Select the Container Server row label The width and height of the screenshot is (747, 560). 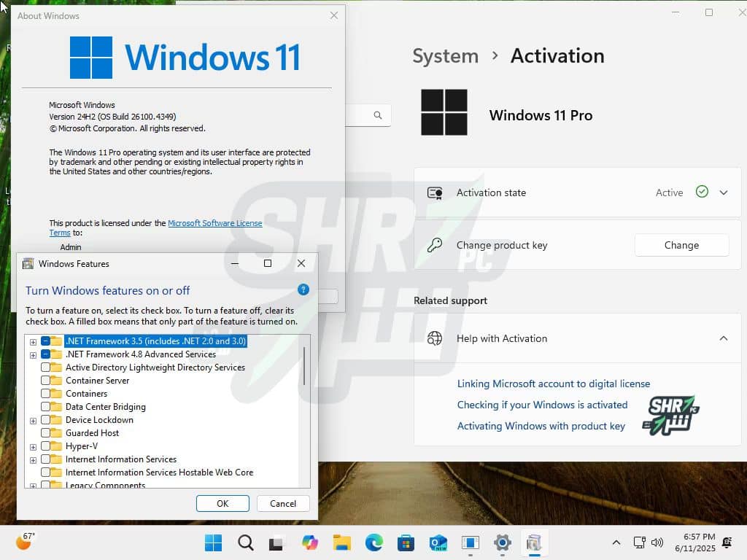click(98, 381)
